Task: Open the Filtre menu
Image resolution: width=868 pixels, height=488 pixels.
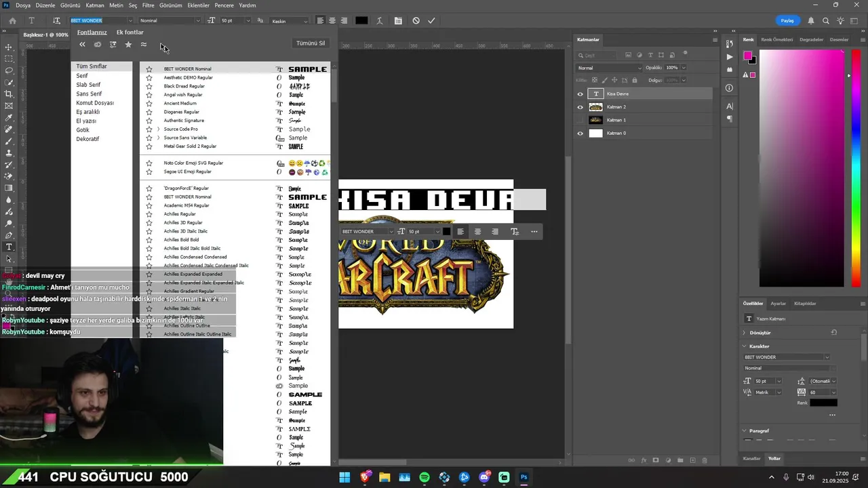Action: tap(148, 5)
